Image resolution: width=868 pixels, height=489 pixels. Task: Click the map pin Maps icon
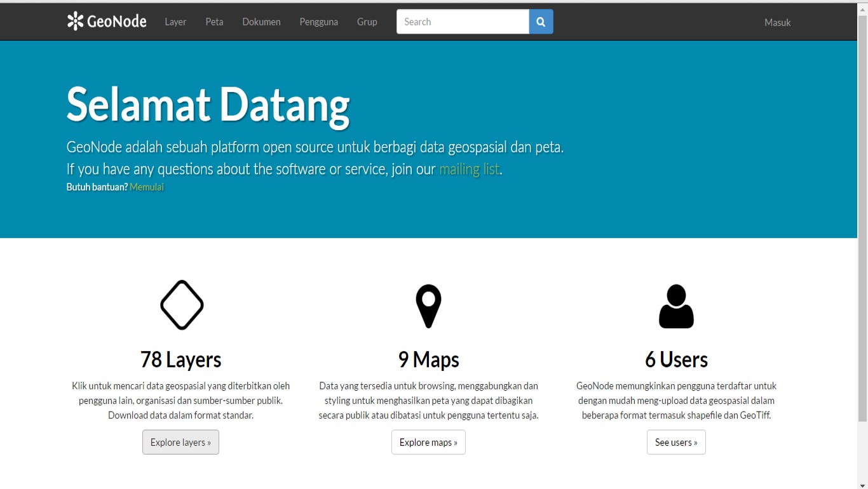click(428, 306)
